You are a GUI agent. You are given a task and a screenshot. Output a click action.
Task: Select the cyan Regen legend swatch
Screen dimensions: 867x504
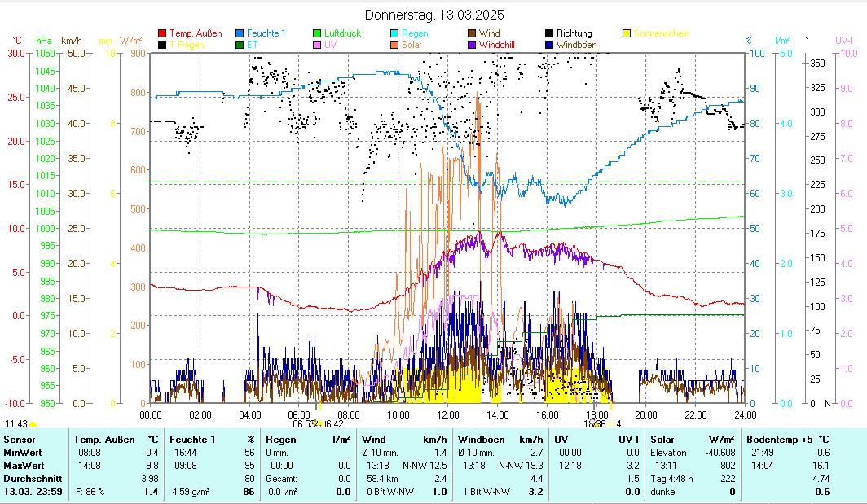[x=394, y=33]
